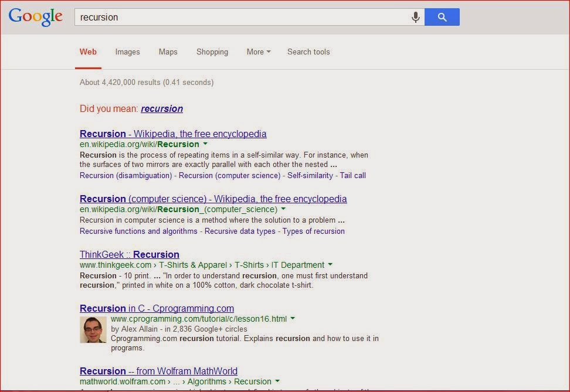The height and width of the screenshot is (392, 570).
Task: Click the en.wikipedia.org/wiki/Recursion green URL
Action: coord(139,144)
